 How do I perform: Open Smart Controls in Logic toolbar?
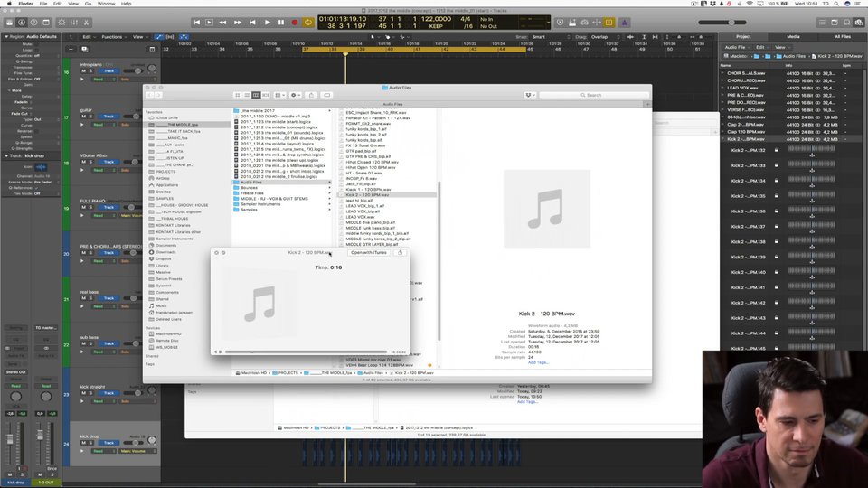[x=61, y=23]
